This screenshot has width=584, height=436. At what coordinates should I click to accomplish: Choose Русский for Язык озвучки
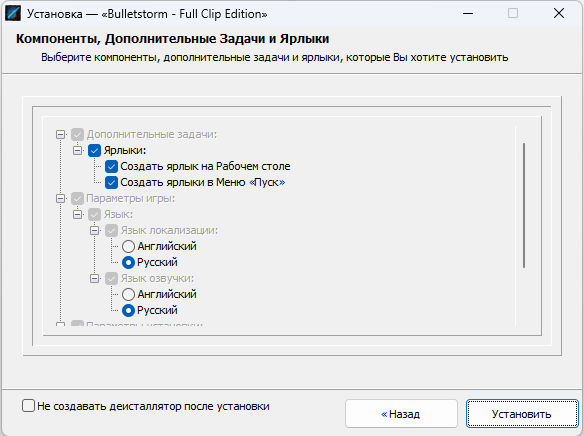click(128, 311)
